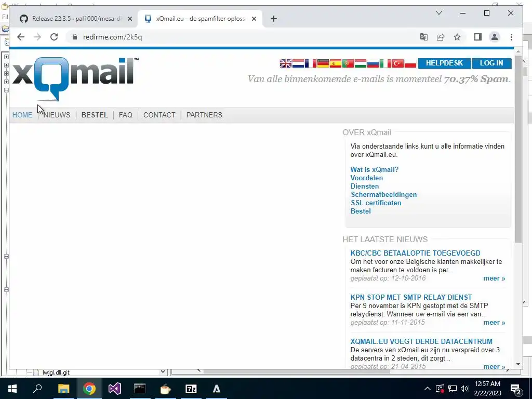Select the Hungarian flag language
This screenshot has width=532, height=399.
361,63
